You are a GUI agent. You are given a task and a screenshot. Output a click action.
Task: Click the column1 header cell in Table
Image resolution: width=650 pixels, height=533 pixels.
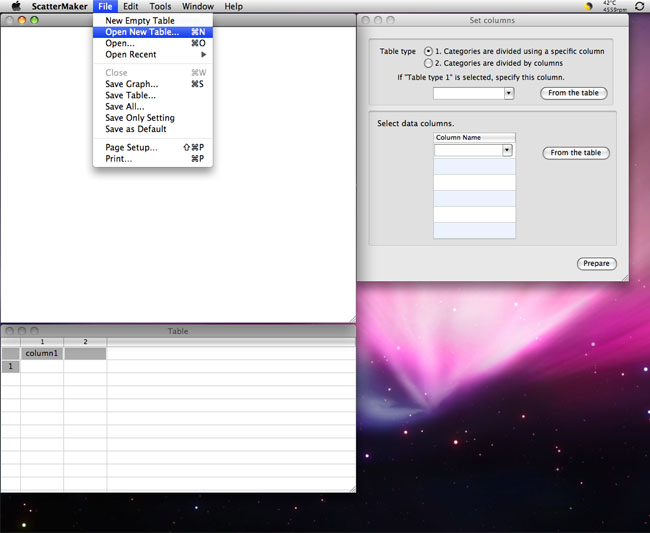click(x=42, y=353)
